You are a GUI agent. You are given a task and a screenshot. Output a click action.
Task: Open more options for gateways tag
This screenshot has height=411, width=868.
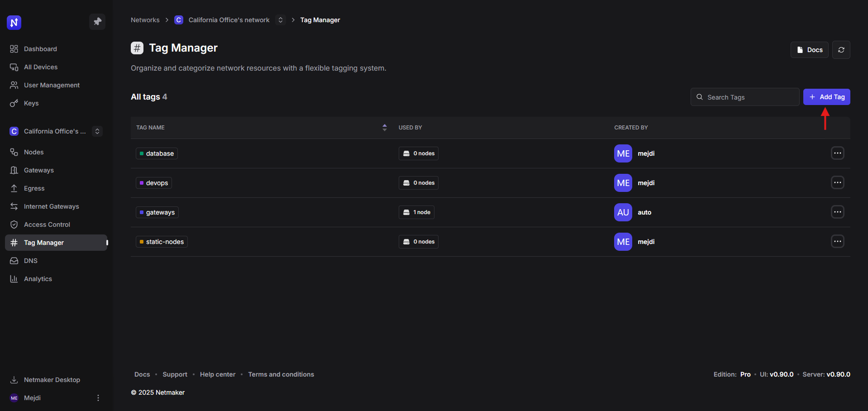click(x=837, y=212)
